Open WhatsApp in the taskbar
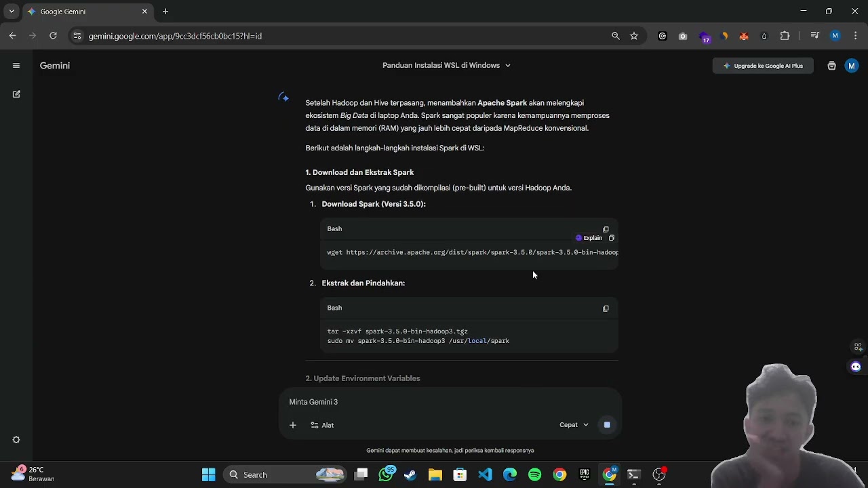This screenshot has height=488, width=868. click(x=387, y=474)
